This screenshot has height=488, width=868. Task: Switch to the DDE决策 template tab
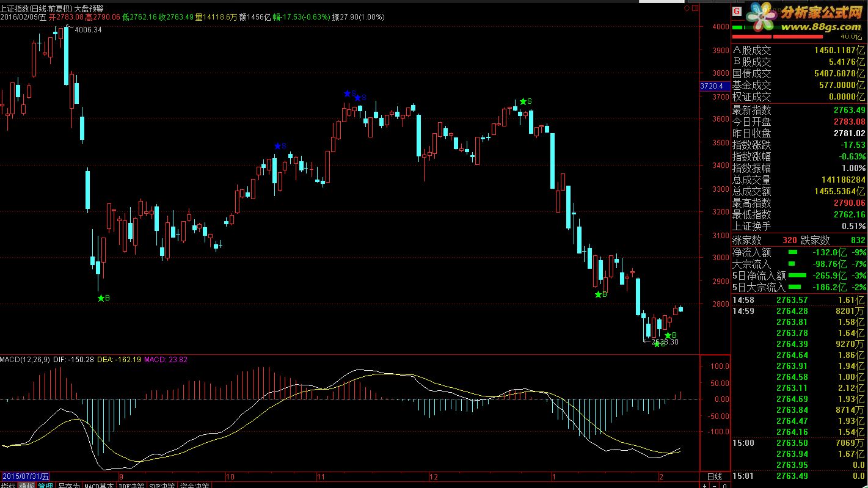[x=131, y=486]
